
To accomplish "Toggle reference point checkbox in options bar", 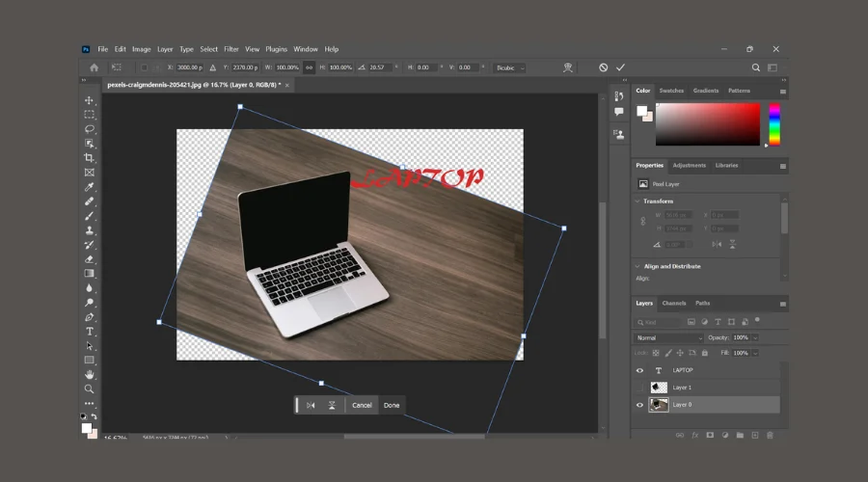I will 144,67.
